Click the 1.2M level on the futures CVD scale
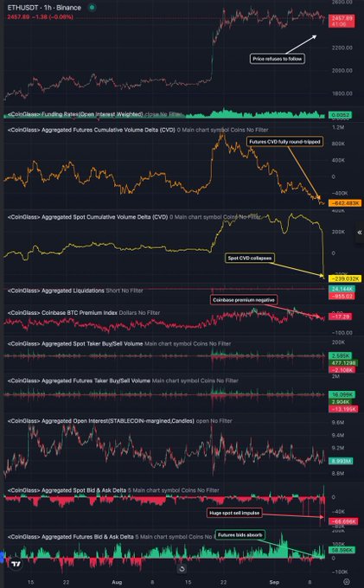 [x=338, y=127]
